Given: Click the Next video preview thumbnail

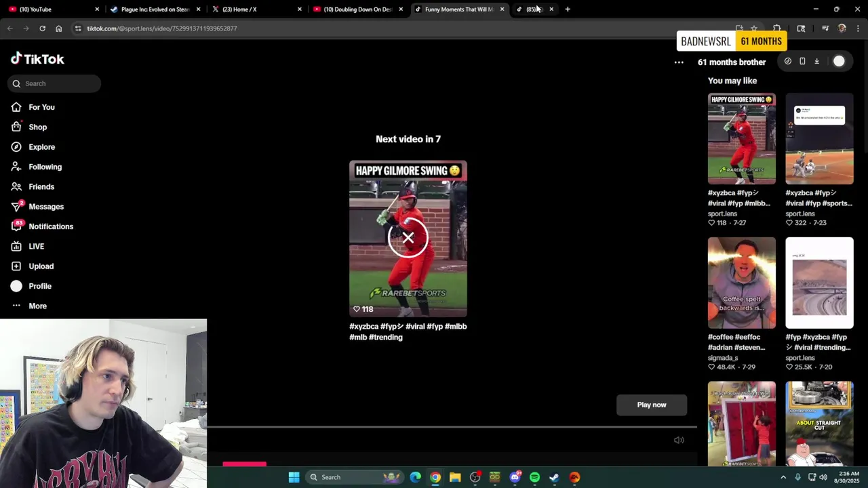Looking at the screenshot, I should pyautogui.click(x=408, y=239).
